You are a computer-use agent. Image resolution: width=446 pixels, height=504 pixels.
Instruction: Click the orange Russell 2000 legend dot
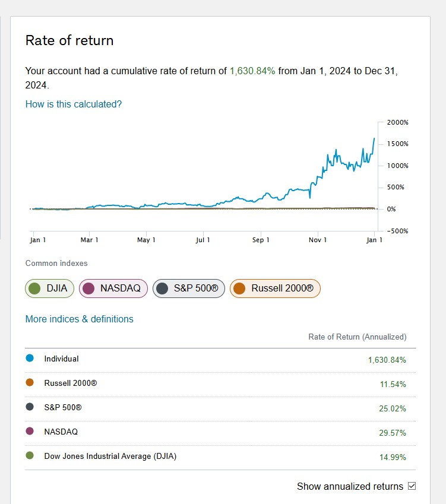pyautogui.click(x=30, y=383)
